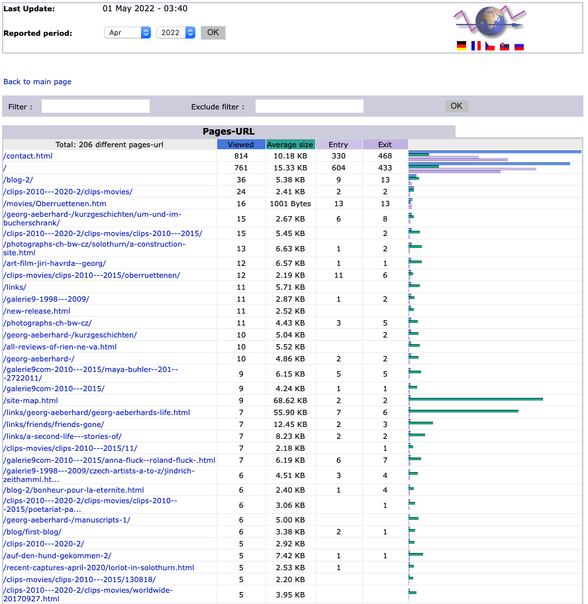Open /movies/Oberruettenen.htm link
The image size is (588, 604).
[55, 204]
